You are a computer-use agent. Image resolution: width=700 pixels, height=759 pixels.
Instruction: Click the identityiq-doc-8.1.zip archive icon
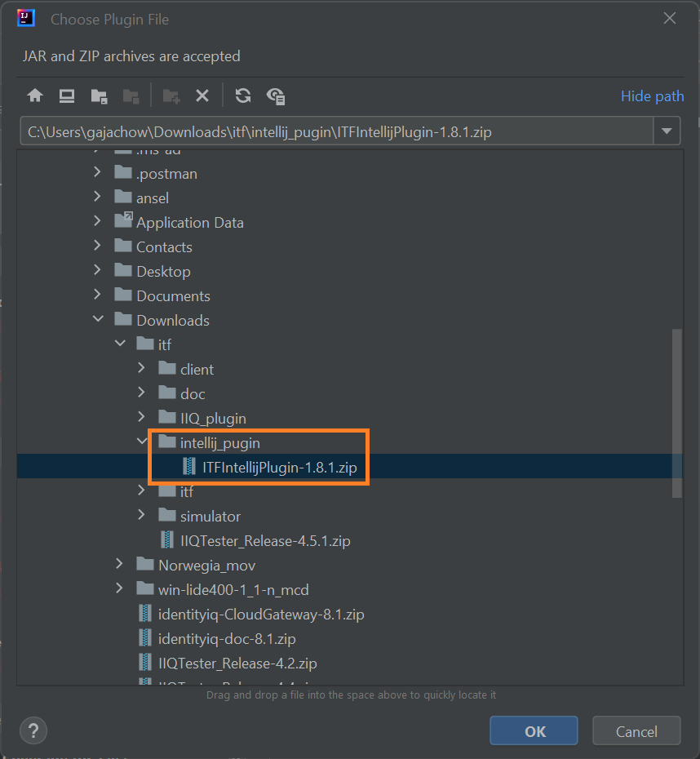point(145,638)
